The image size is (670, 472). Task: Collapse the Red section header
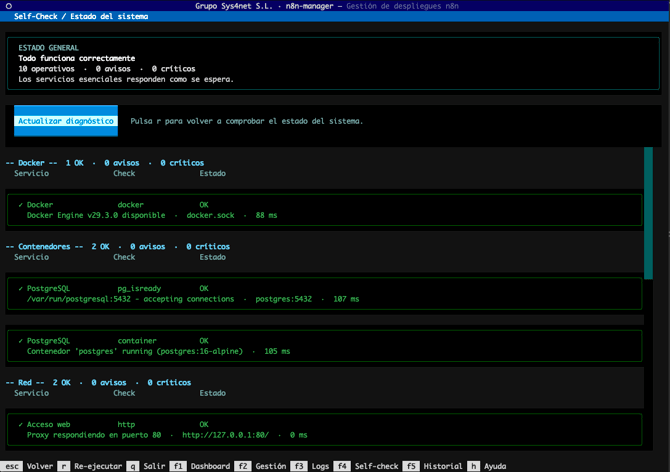point(98,382)
